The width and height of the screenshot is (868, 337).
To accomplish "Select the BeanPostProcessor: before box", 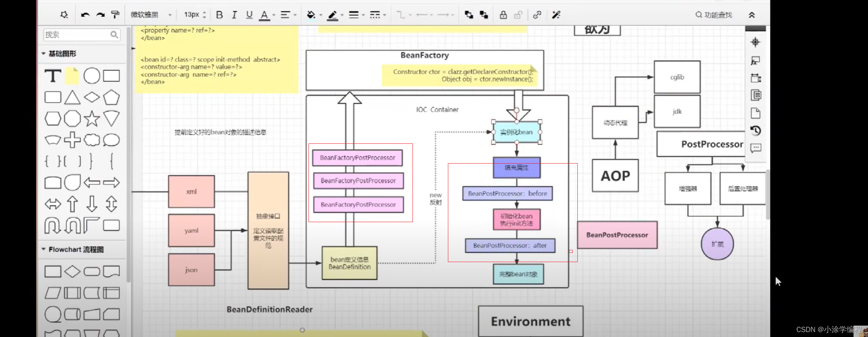I will pyautogui.click(x=508, y=193).
